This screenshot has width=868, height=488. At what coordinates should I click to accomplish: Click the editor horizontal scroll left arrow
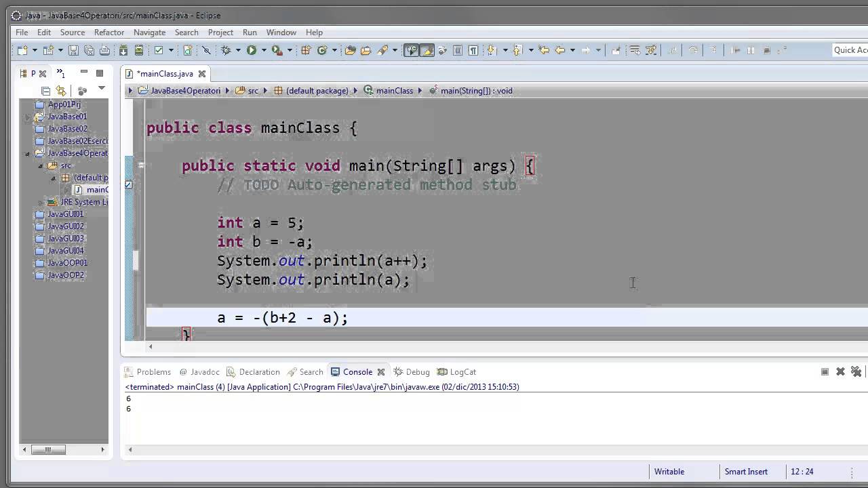(151, 346)
